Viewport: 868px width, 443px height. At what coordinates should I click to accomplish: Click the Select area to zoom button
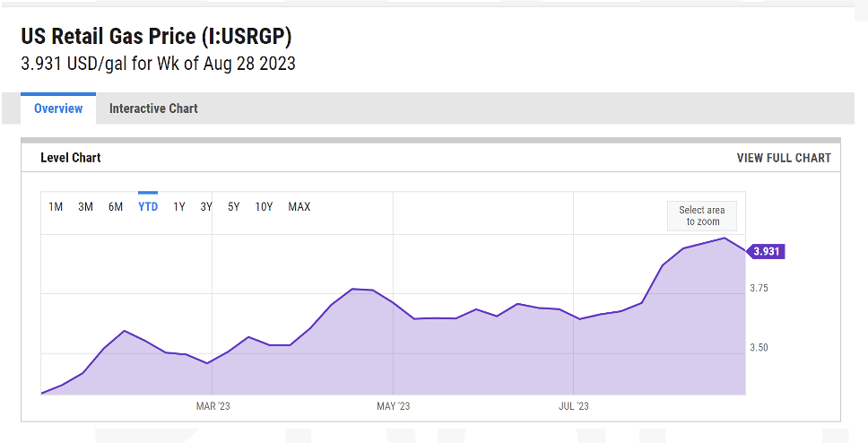click(x=702, y=216)
